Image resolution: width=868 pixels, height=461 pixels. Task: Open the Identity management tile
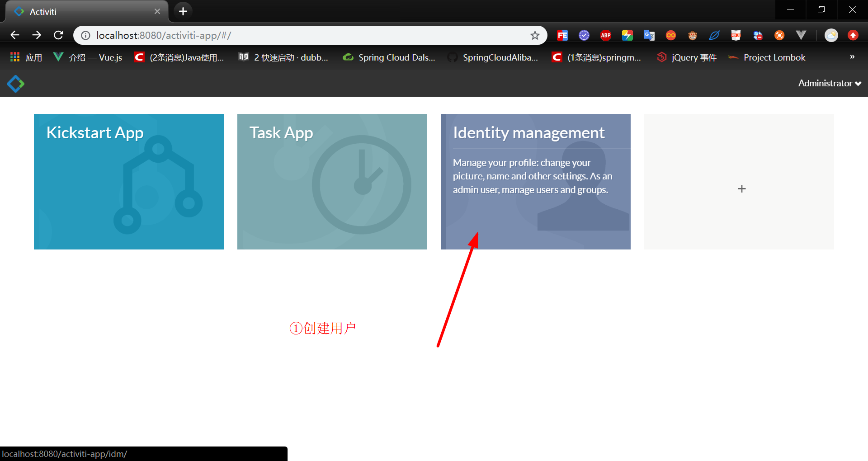tap(536, 182)
